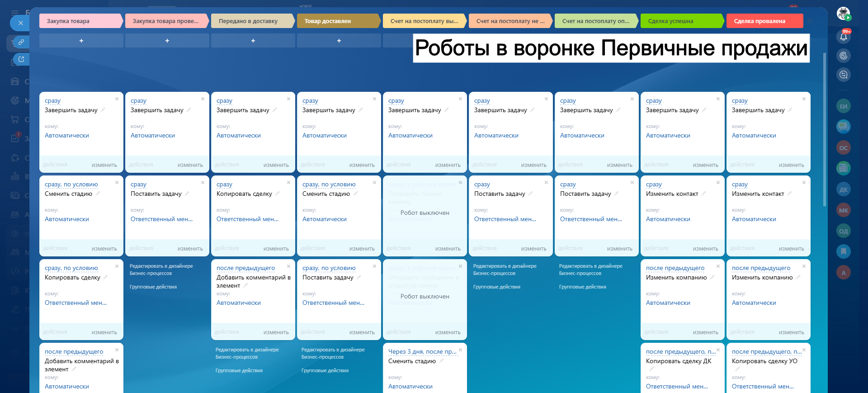Click изменить on Изменить контакт robot
Screen dimensions: 868x393
705,249
